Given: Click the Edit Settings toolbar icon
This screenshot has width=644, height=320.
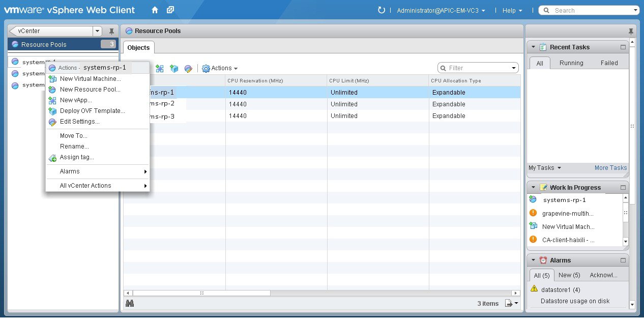Looking at the screenshot, I should (x=188, y=68).
